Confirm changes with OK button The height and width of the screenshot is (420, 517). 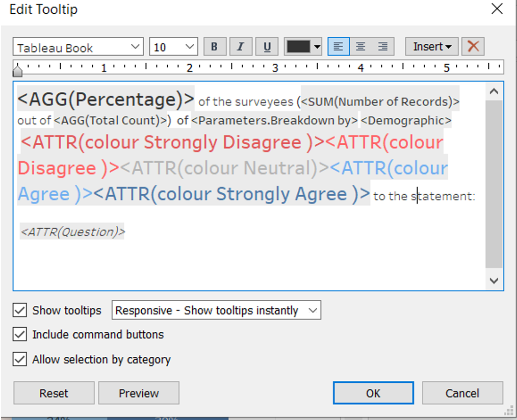pyautogui.click(x=373, y=393)
